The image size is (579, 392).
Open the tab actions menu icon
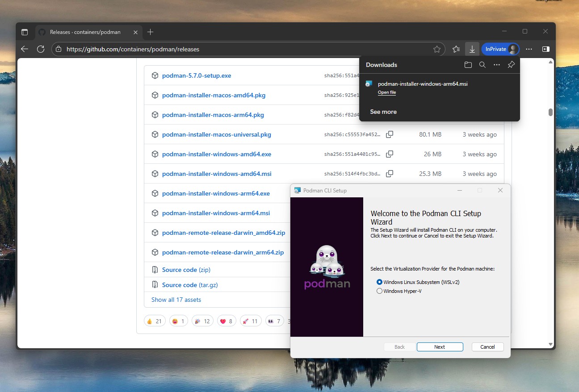pyautogui.click(x=25, y=32)
